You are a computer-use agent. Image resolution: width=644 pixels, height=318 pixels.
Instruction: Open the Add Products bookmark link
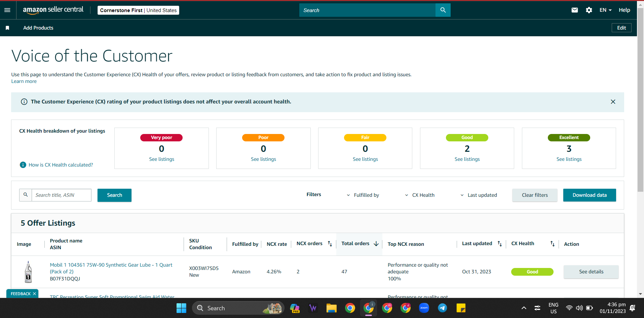[x=38, y=28]
